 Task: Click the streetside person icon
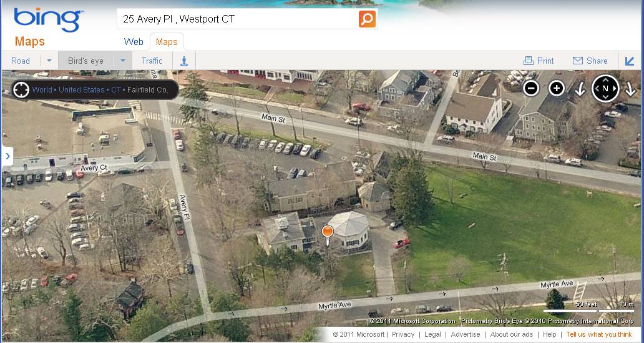click(184, 61)
